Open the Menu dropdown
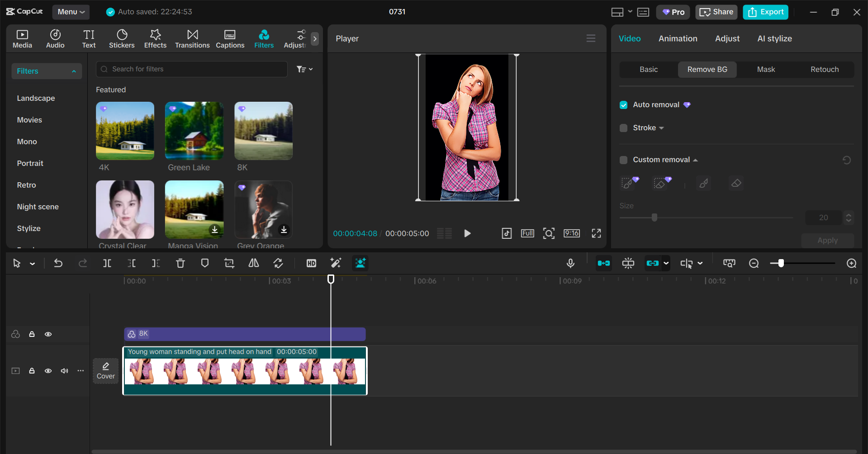 (71, 12)
